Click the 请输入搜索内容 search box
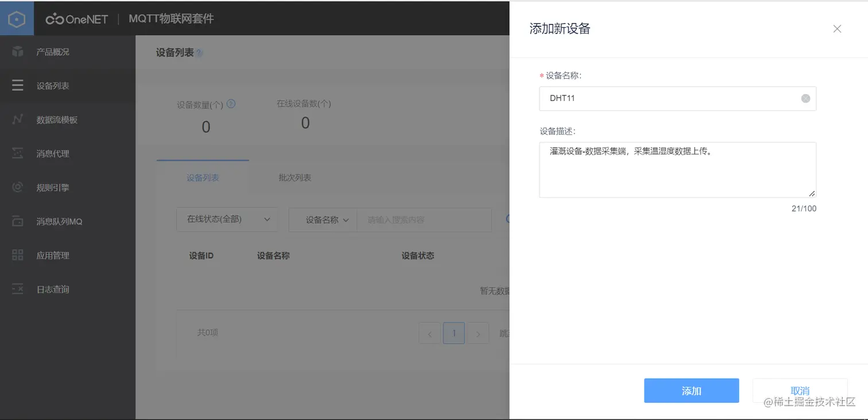The image size is (868, 420). tap(424, 219)
